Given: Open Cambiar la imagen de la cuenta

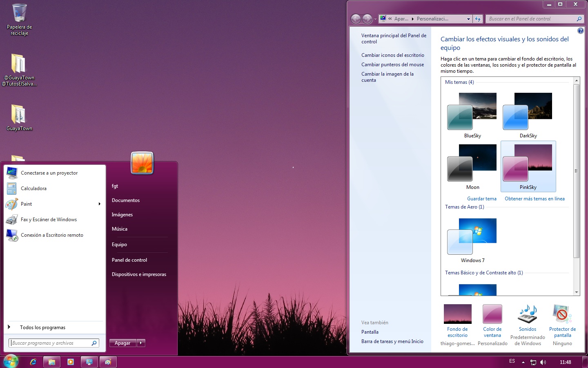Looking at the screenshot, I should pyautogui.click(x=388, y=77).
